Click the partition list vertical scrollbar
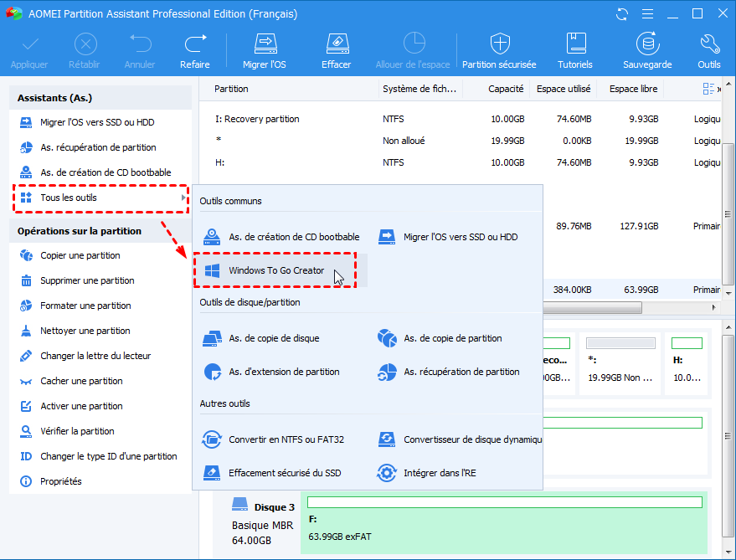The width and height of the screenshot is (736, 560). click(728, 214)
